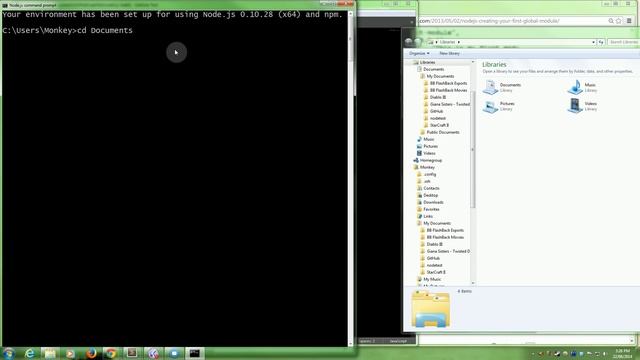Select Links under Monkey
Screen dimensions: 640x360
tap(428, 216)
